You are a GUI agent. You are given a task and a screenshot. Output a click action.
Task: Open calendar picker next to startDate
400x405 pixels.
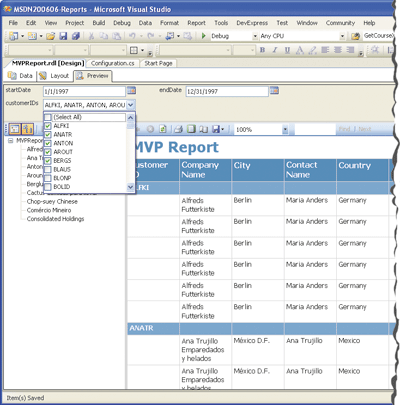131,90
